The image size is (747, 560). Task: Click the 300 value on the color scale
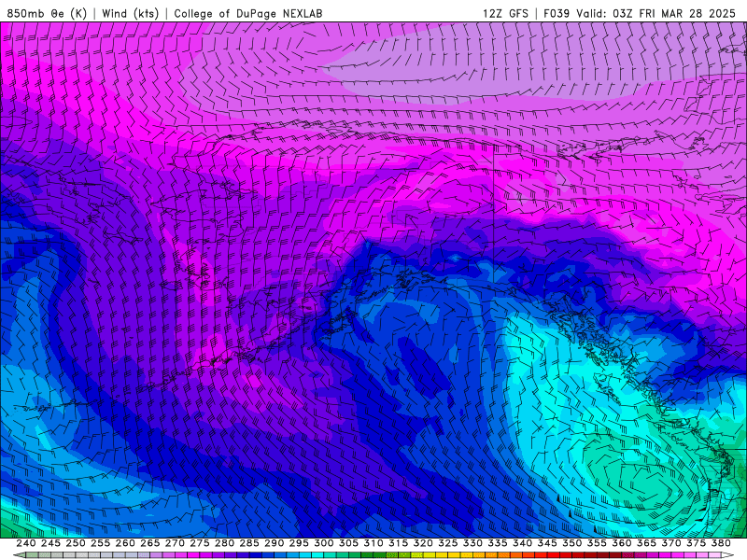coord(323,543)
